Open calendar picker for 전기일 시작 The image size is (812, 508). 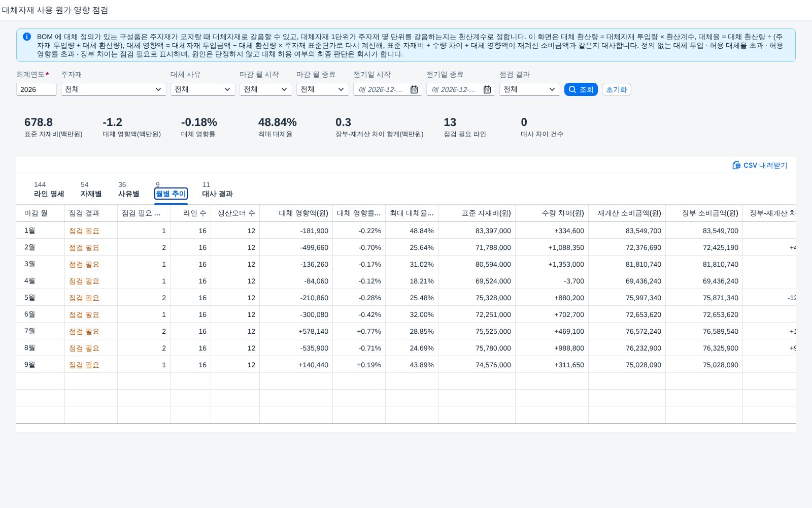tap(414, 89)
